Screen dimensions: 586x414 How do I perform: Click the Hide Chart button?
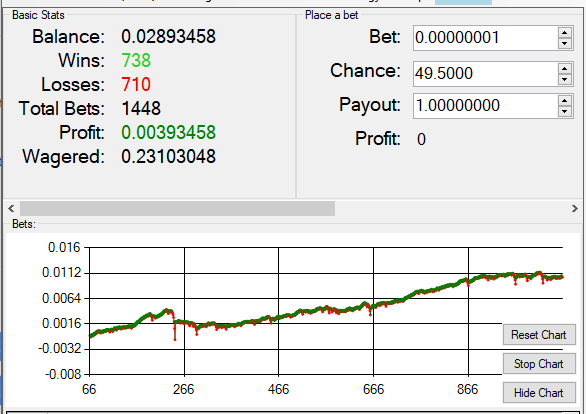(x=539, y=393)
